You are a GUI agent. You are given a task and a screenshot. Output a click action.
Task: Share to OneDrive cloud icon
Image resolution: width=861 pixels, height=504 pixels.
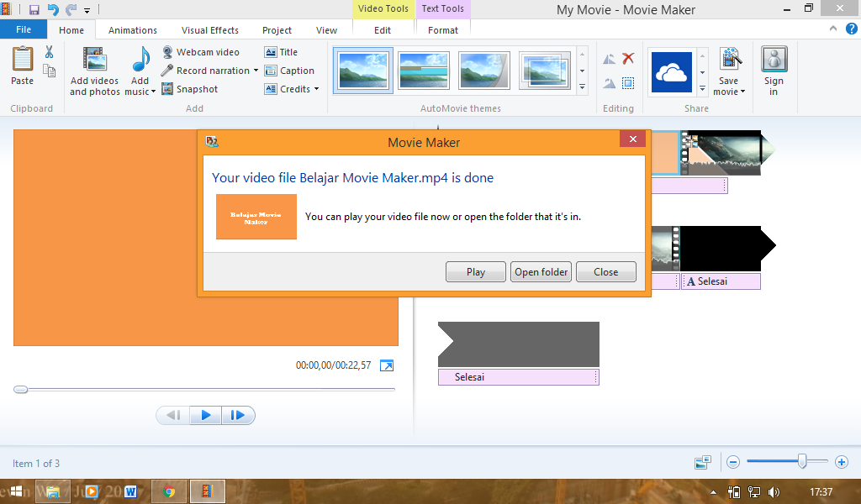click(x=672, y=72)
